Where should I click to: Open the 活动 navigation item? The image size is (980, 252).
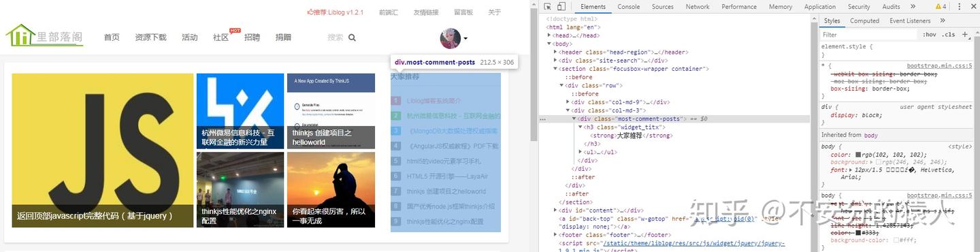coord(190,37)
